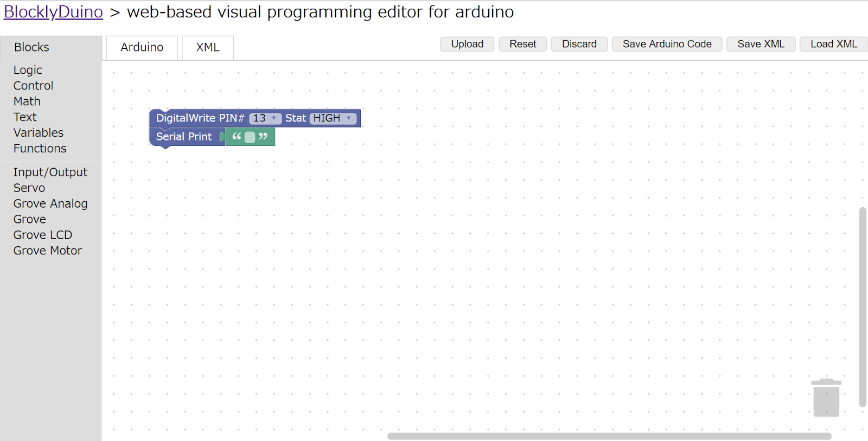Click the Reset button
Image resolution: width=868 pixels, height=441 pixels.
pos(522,44)
